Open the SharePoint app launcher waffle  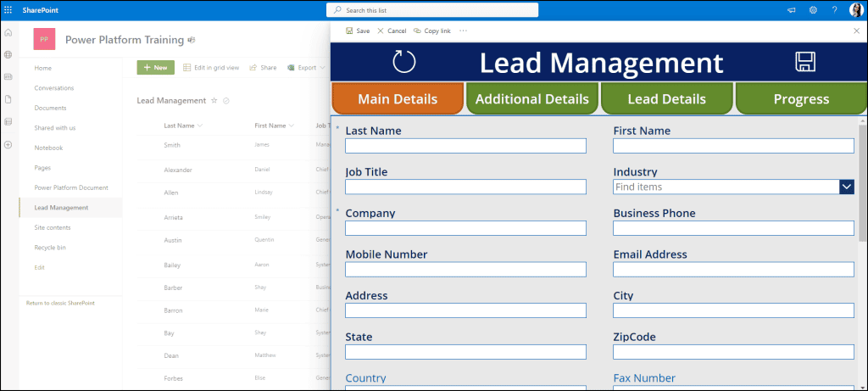pyautogui.click(x=8, y=10)
